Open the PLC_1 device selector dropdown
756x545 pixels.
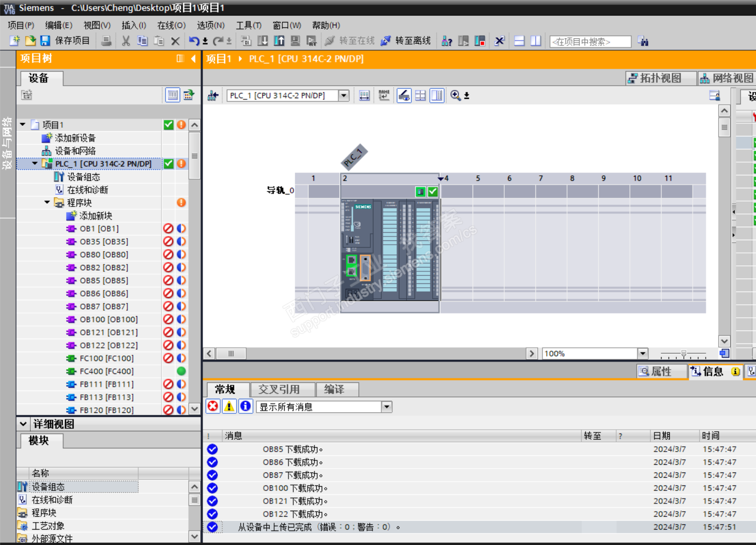344,96
